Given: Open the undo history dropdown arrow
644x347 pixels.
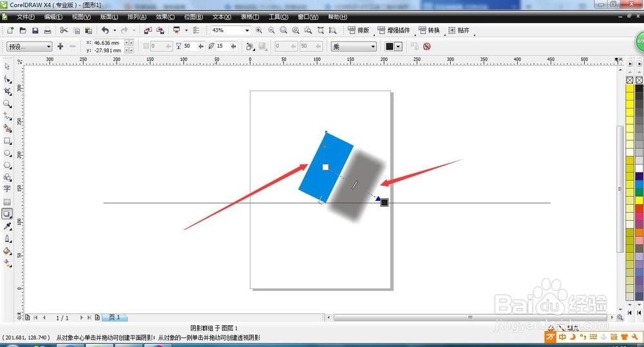Looking at the screenshot, I should (x=115, y=30).
